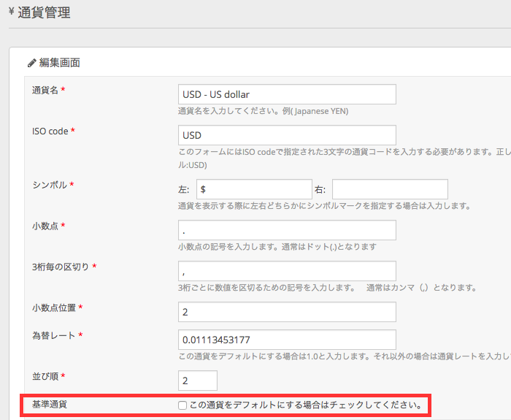The image size is (511, 420).
Task: Click the 3桁毎の区切り separator input
Action: click(287, 271)
